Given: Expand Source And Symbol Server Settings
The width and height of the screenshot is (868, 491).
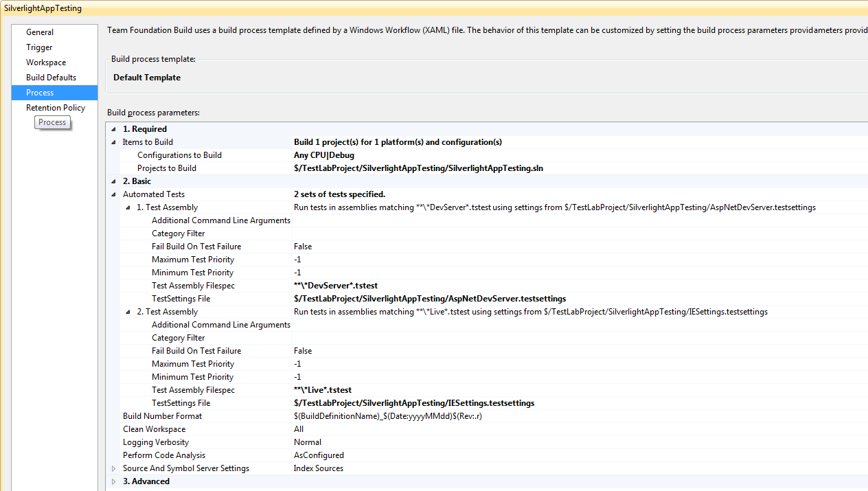Looking at the screenshot, I should point(114,468).
